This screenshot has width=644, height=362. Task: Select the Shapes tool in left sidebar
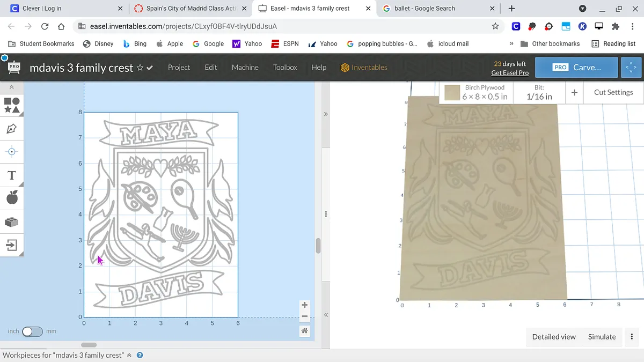(x=12, y=105)
